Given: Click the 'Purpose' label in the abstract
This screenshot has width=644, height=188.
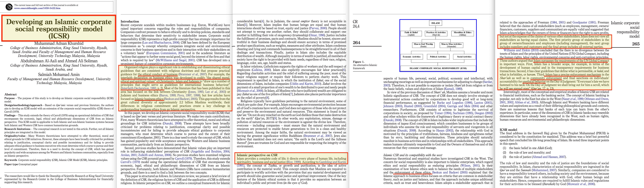Looking at the screenshot, I should 9,98.
